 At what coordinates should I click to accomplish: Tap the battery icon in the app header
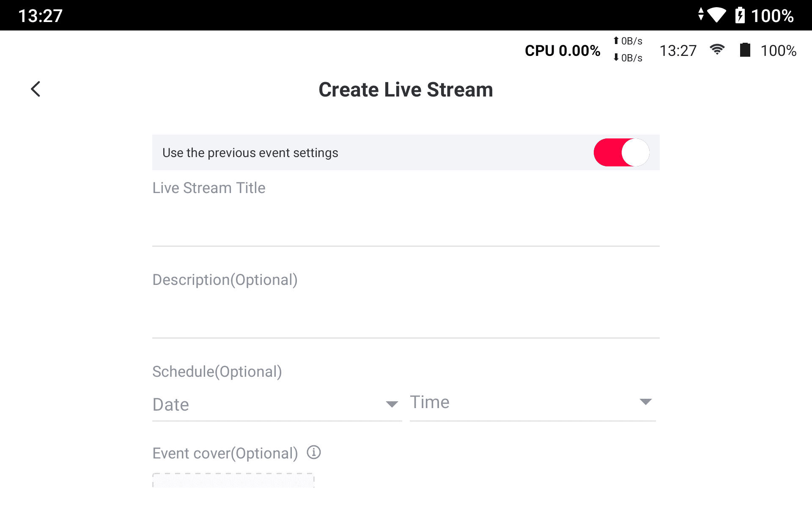click(x=745, y=50)
